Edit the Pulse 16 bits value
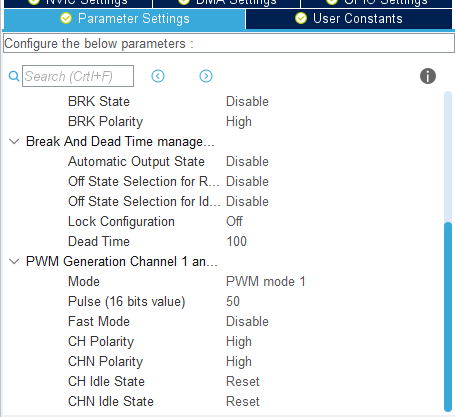Image resolution: width=455 pixels, height=417 pixels. pos(233,301)
